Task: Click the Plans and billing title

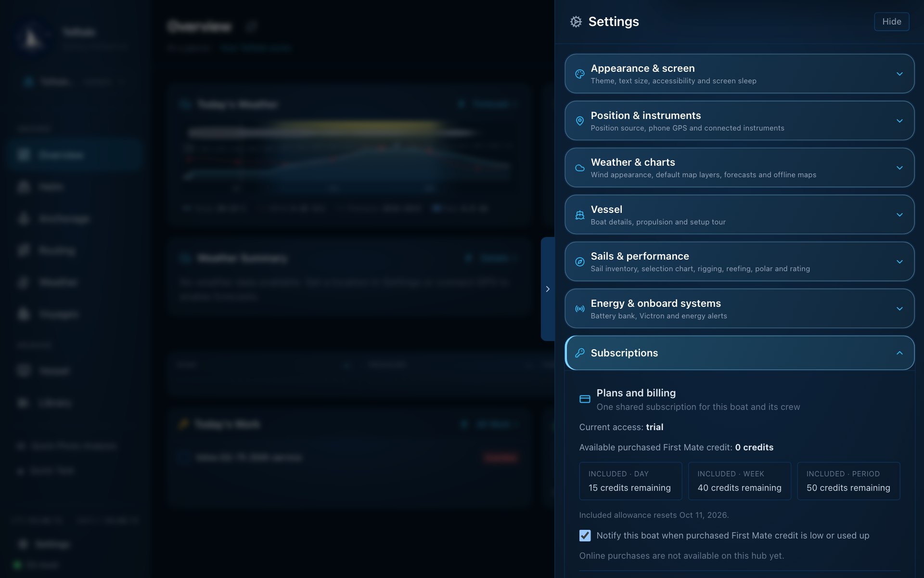Action: 636,393
